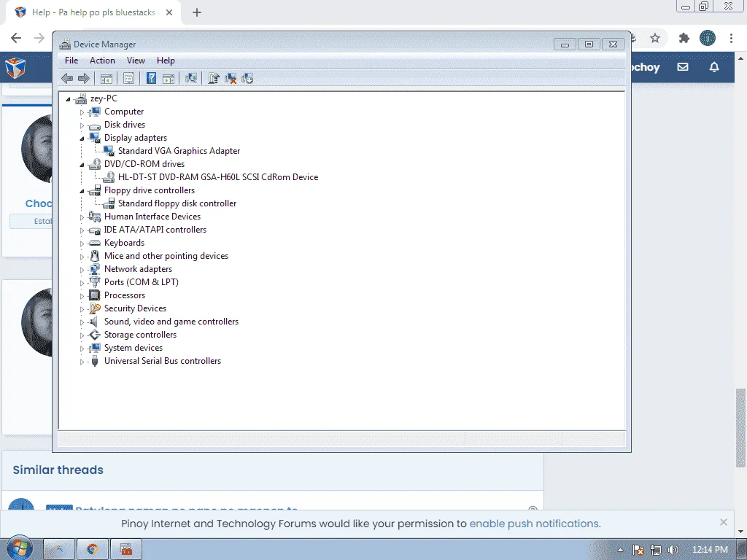This screenshot has width=747, height=560.
Task: Select Storage controllers tree item
Action: pos(141,335)
